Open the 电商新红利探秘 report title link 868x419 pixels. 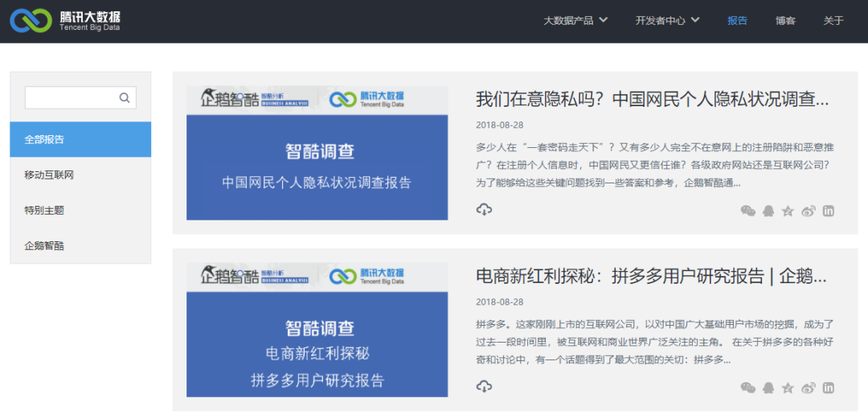(652, 277)
